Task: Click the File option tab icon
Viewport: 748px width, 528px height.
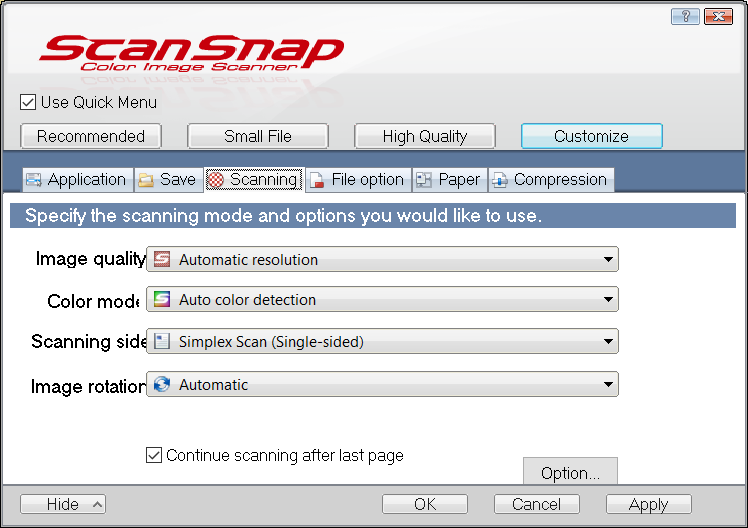Action: click(x=317, y=180)
